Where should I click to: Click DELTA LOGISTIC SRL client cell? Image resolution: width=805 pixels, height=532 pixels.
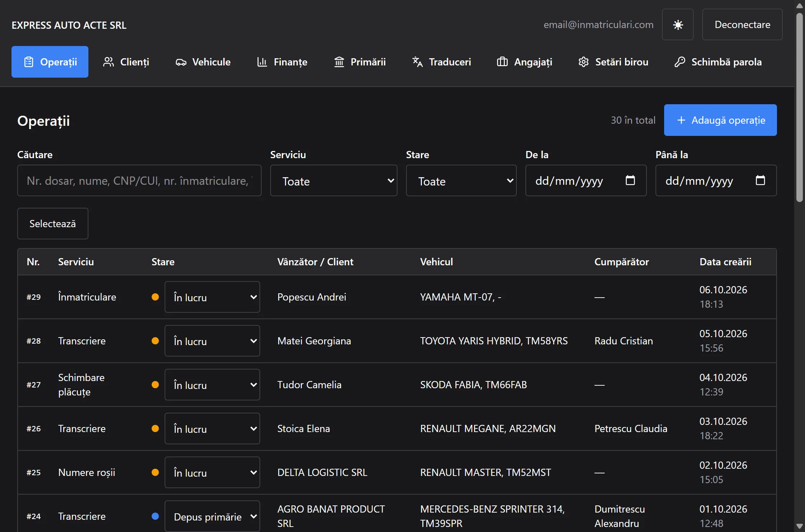322,472
